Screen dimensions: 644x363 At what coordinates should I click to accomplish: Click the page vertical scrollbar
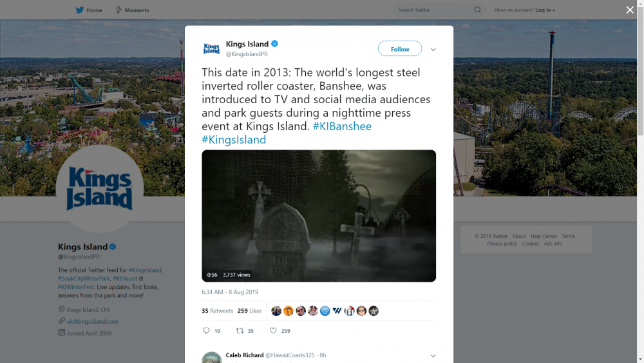point(640,70)
